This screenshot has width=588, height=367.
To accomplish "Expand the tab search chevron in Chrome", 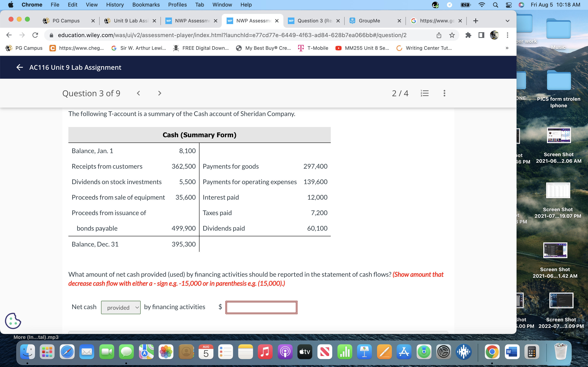I will [507, 21].
